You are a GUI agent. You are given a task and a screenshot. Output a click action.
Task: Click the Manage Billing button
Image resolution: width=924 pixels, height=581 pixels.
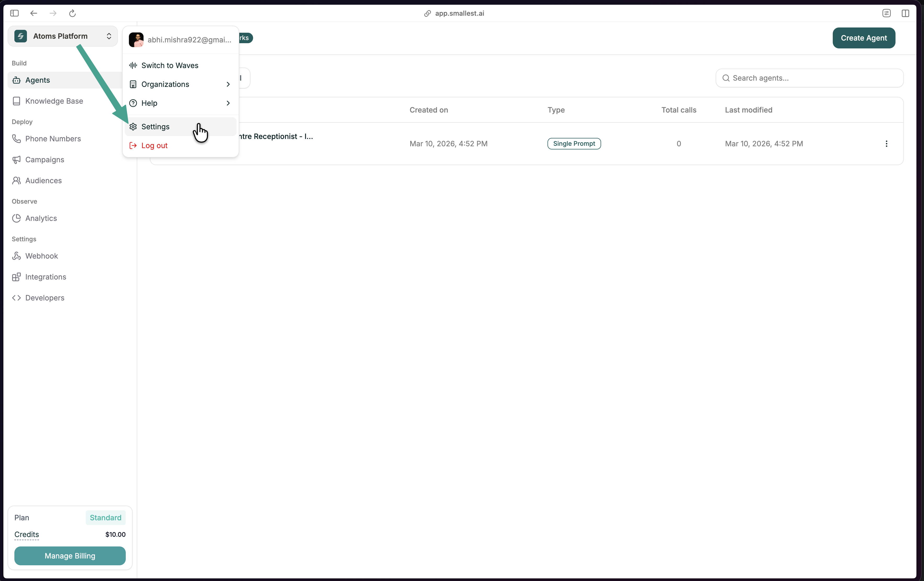[70, 556]
